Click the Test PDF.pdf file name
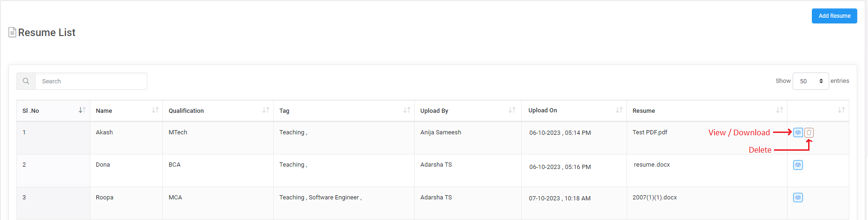The image size is (868, 220). (650, 132)
